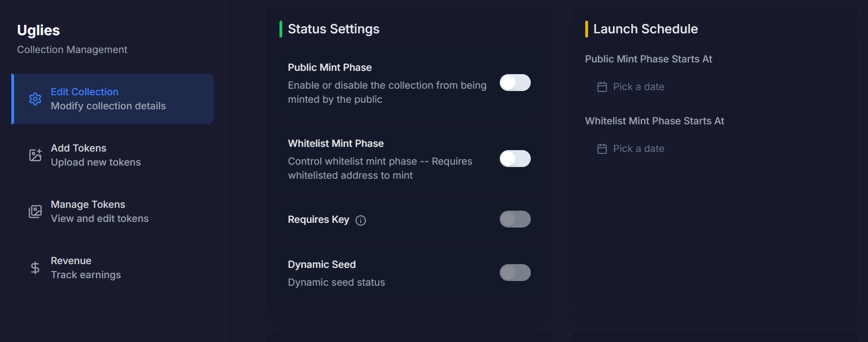Click the Launch Schedule heading

[645, 29]
